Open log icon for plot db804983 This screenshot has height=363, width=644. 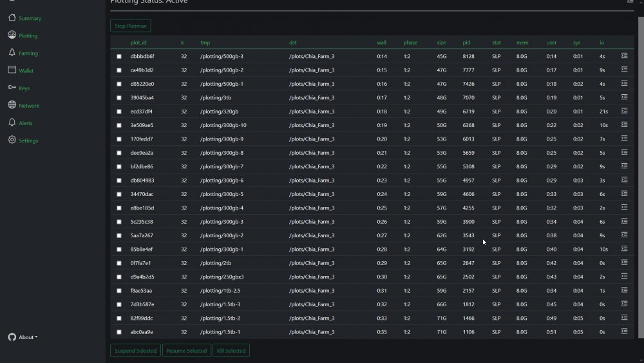click(624, 180)
